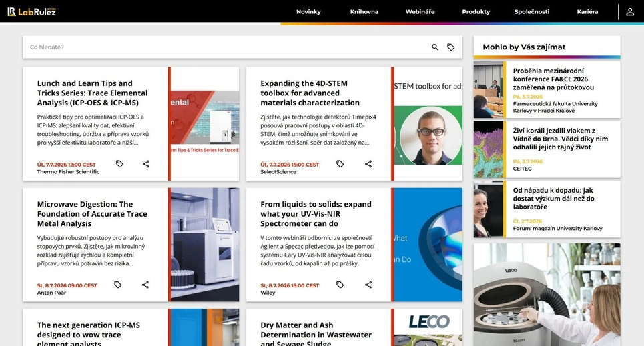Click date 'St, 8.7.2026 16:00 CEST'

click(x=290, y=285)
